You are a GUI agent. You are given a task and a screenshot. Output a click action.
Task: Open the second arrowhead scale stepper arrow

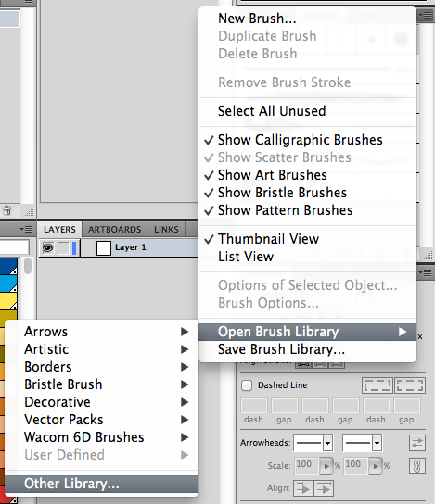coord(376,466)
